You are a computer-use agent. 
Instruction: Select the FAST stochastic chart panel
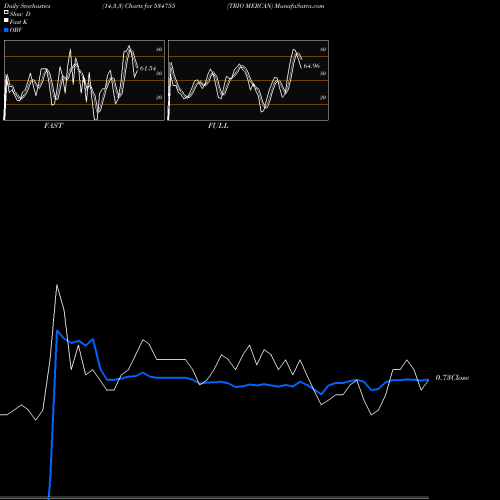(x=84, y=80)
